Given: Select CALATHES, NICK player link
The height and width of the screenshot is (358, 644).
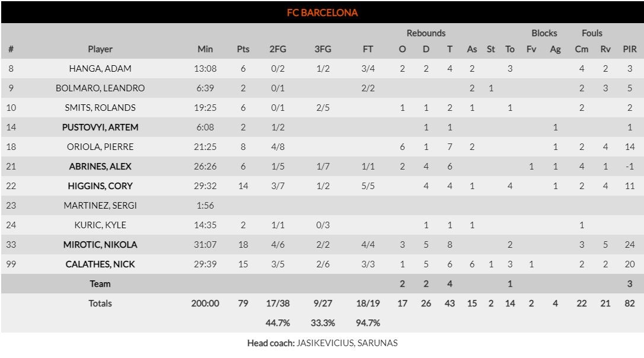Looking at the screenshot, I should [100, 264].
